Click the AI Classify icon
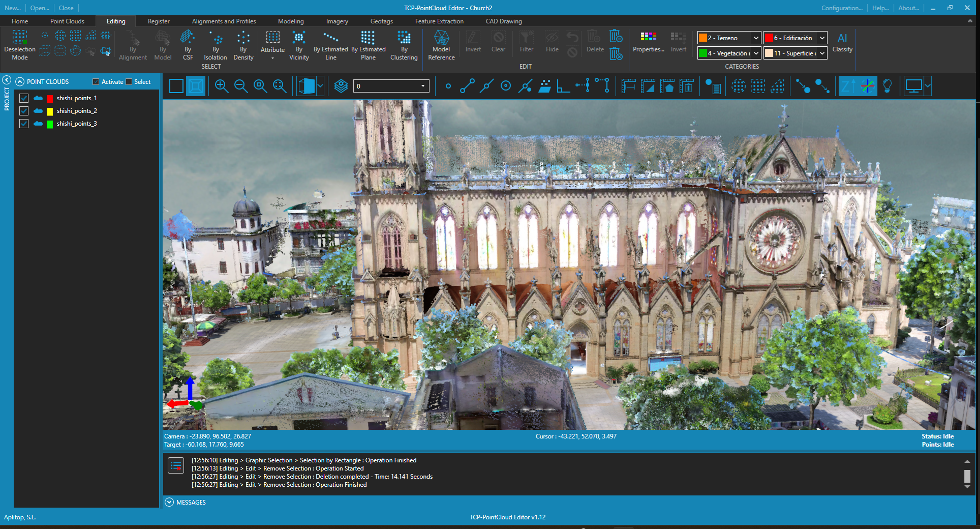The height and width of the screenshot is (529, 980). tap(842, 42)
